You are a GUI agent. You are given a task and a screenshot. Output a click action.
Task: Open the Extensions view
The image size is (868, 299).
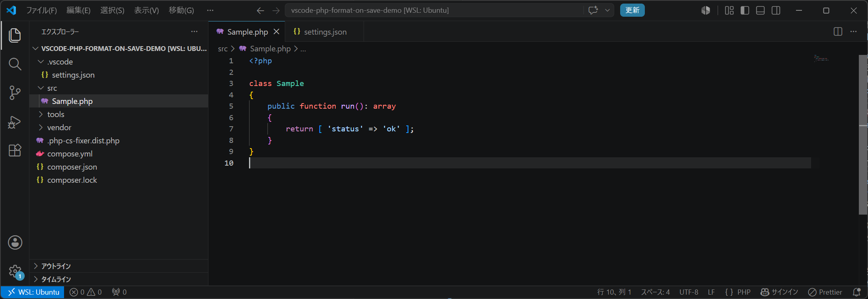pos(15,150)
